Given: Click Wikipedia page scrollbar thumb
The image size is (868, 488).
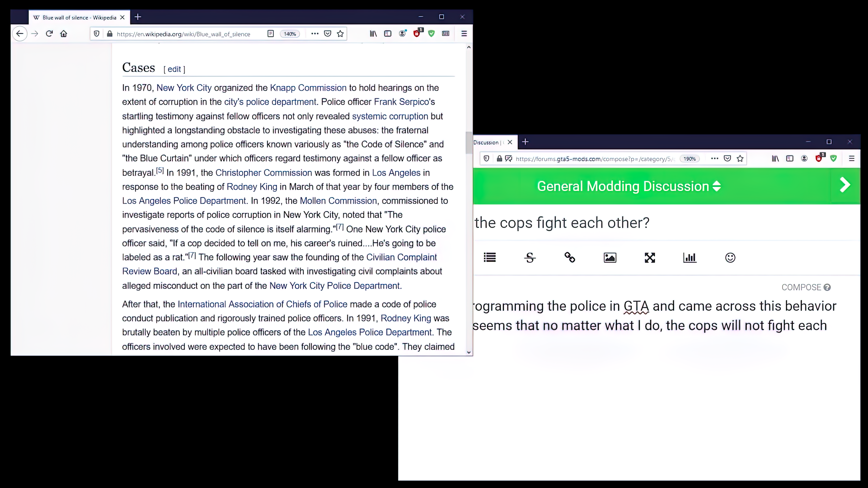Looking at the screenshot, I should [469, 142].
